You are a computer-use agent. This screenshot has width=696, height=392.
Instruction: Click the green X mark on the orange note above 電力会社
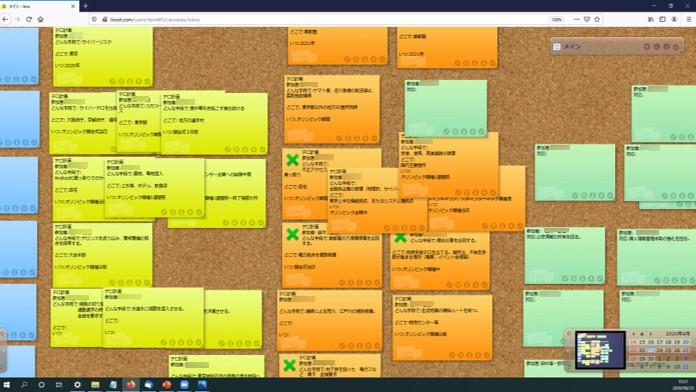[292, 234]
